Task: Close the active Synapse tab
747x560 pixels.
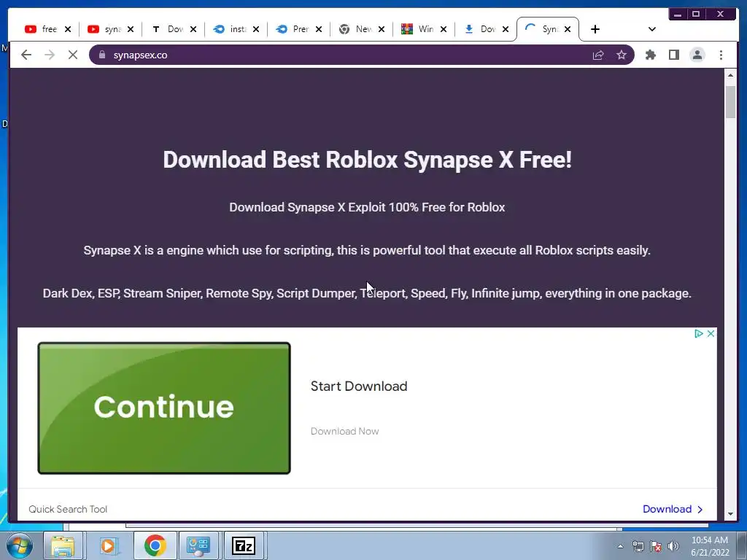Action: point(568,29)
